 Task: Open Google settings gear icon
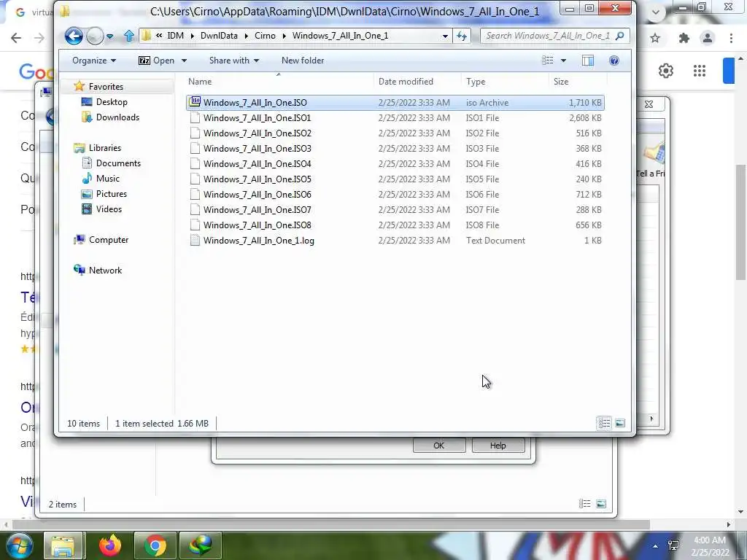point(666,71)
